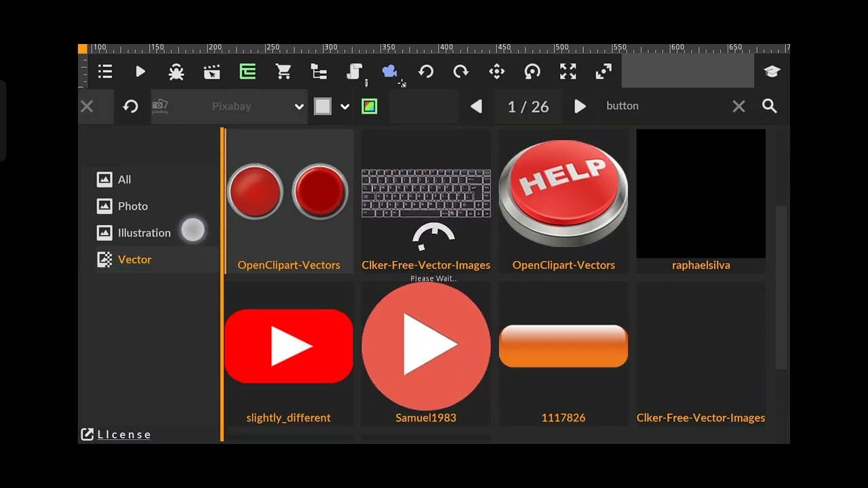Select the four-way move arrows icon
This screenshot has height=488, width=868.
497,72
